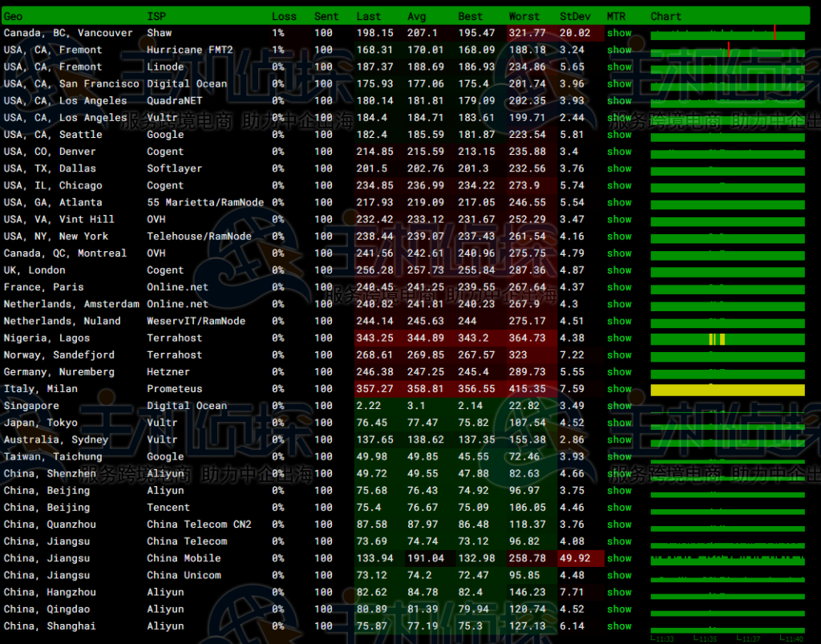Select the China Telecom CN2 Quanzhou row
Image resolution: width=821 pixels, height=644 pixels.
[199, 525]
